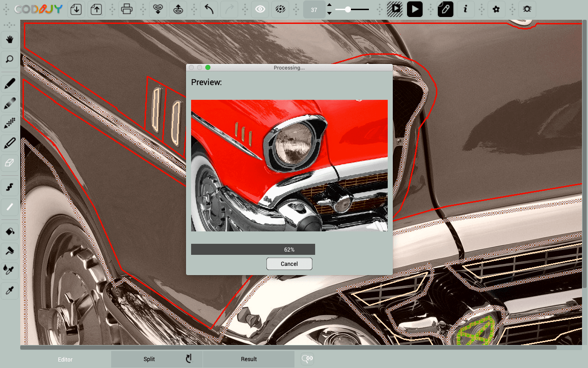588x368 pixels.
Task: Click the green mask on grille emblem
Action: tap(476, 330)
